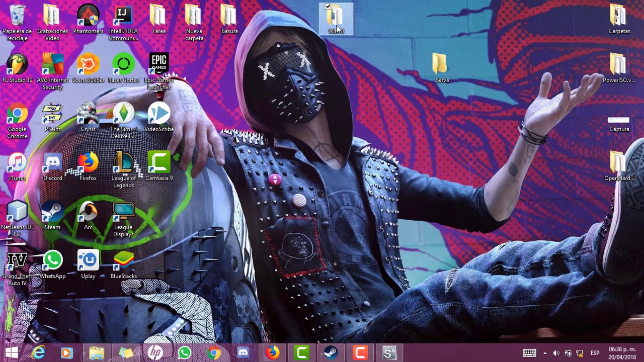The height and width of the screenshot is (362, 644).
Task: Launch FL Studio 12 shortcut
Action: coord(17,68)
